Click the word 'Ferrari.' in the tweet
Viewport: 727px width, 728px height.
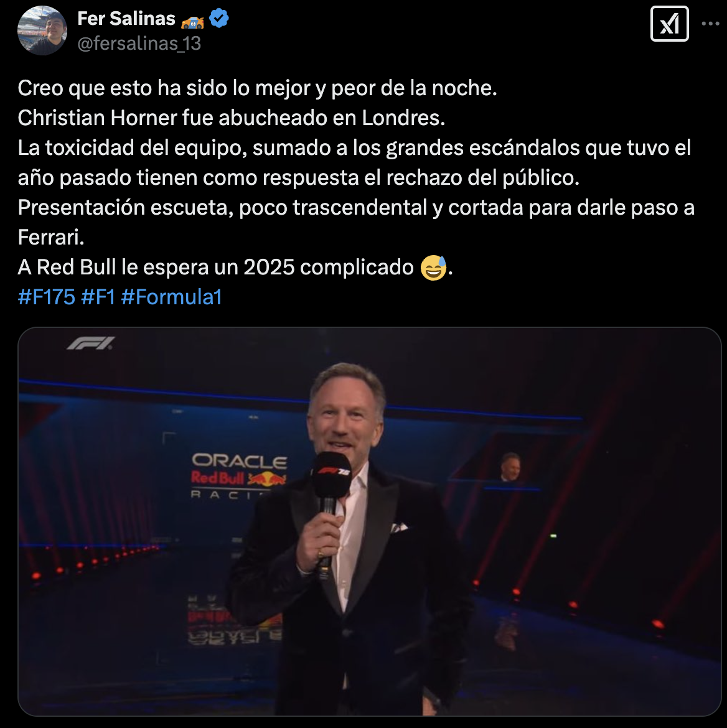(x=51, y=238)
